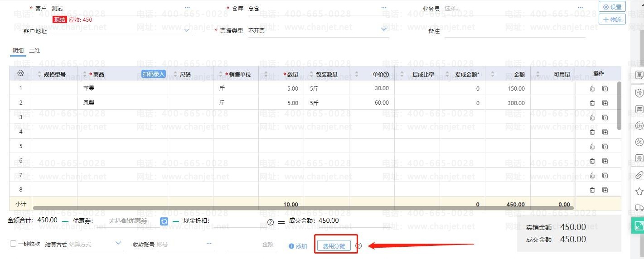Copy row 2 凤梨 with the duplicate icon
Viewport: 644px width, 259px height.
point(605,103)
